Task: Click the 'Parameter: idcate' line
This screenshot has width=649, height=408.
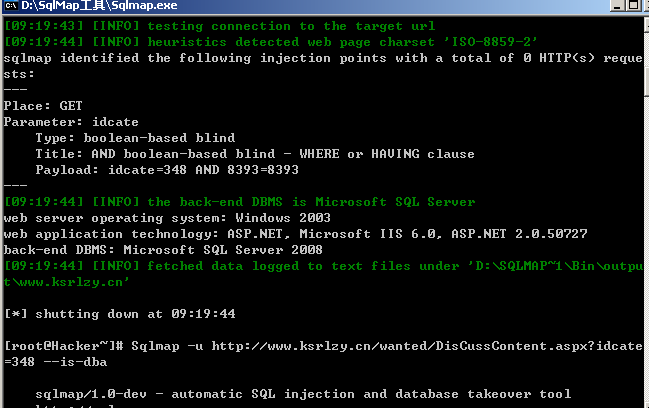Action: coord(71,122)
